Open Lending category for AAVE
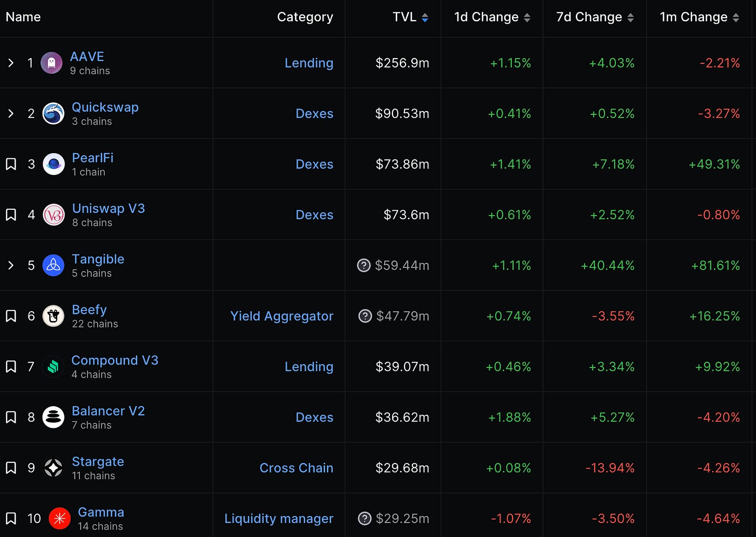The image size is (756, 537). tap(309, 63)
